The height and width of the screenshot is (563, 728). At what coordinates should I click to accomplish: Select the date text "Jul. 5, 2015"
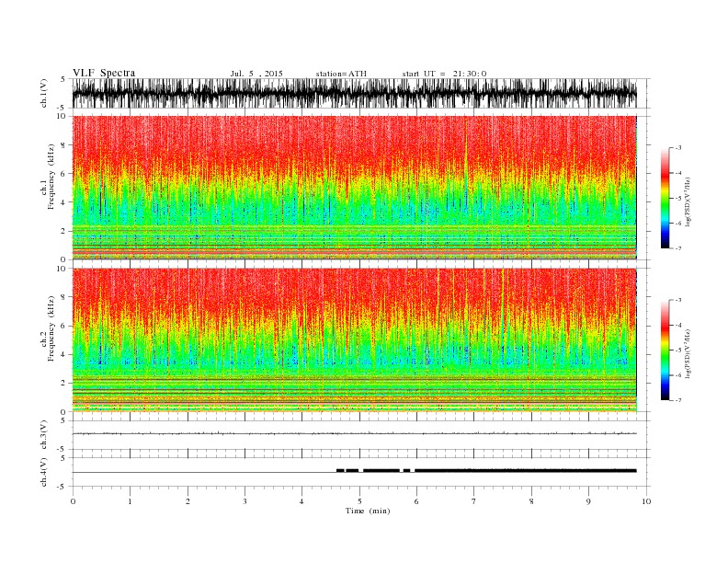256,74
